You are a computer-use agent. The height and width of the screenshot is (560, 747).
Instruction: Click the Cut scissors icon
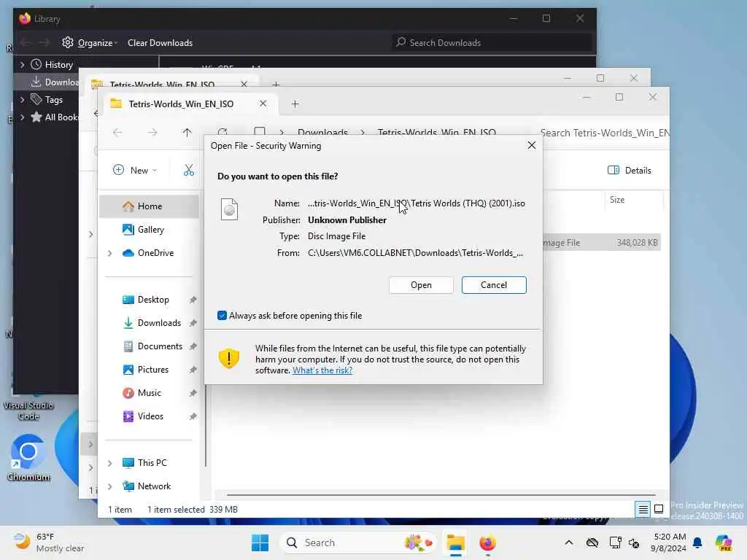click(x=189, y=170)
